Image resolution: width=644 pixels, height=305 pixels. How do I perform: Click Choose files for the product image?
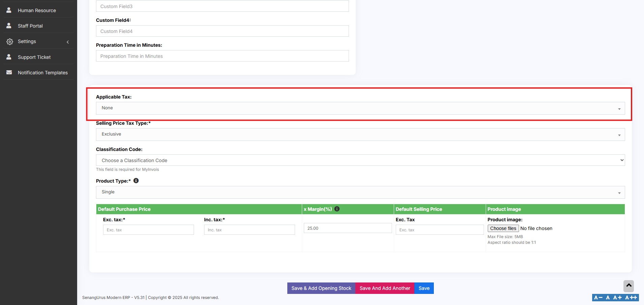click(x=503, y=228)
